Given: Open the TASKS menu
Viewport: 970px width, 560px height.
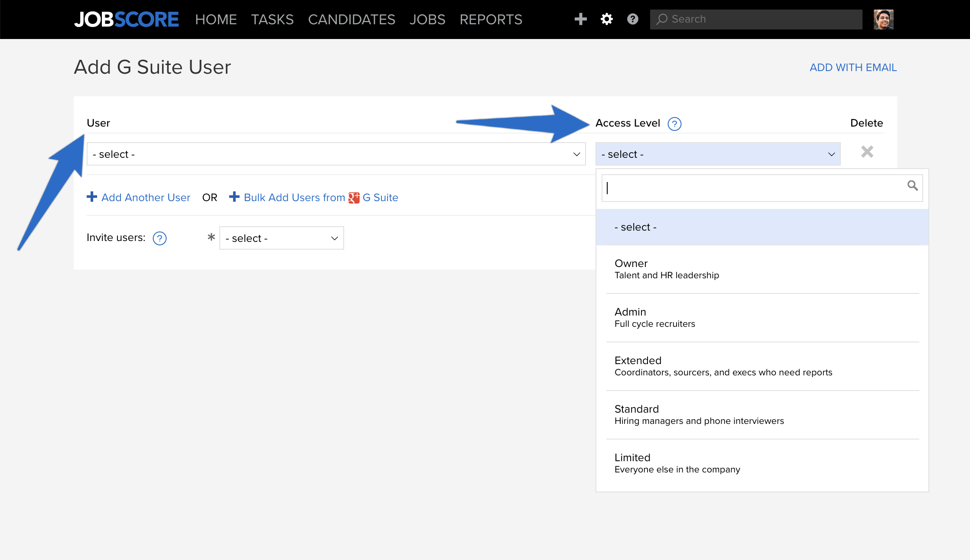Looking at the screenshot, I should 272,20.
